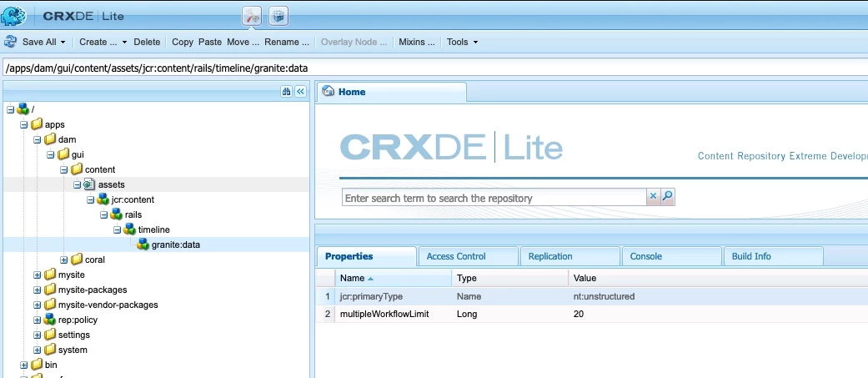Image resolution: width=868 pixels, height=378 pixels.
Task: Click the refresh icon beside Save All
Action: point(10,42)
